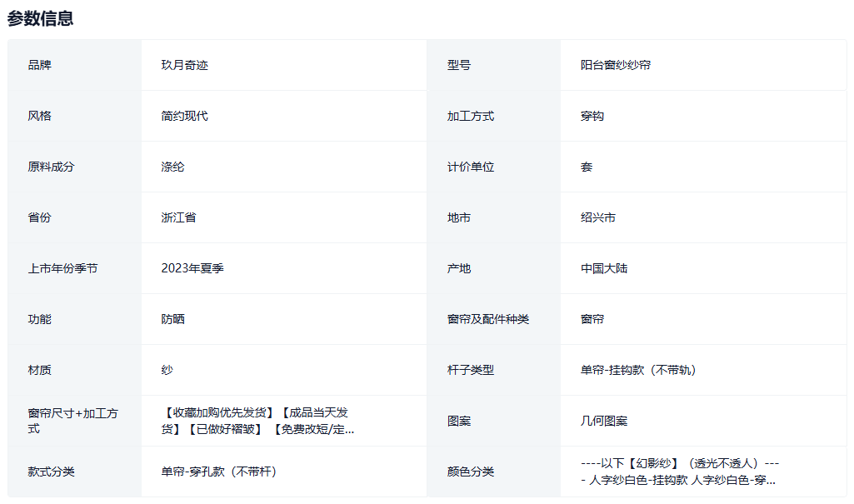Select the province value 浙江省

(178, 217)
